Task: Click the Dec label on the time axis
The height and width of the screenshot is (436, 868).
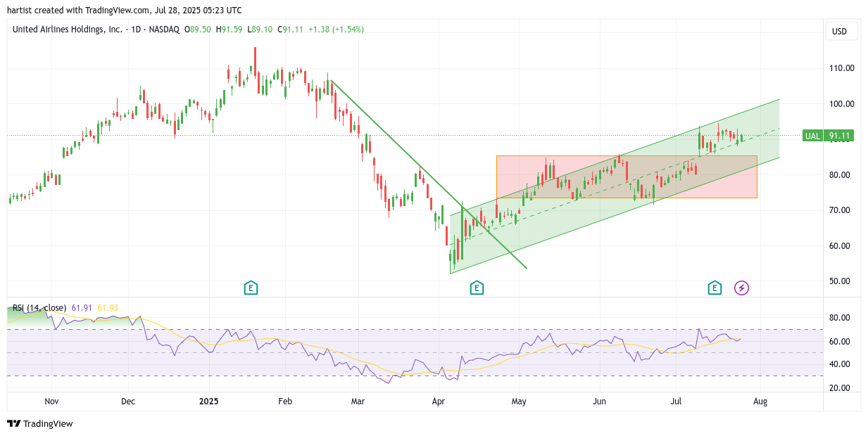Action: pyautogui.click(x=128, y=402)
